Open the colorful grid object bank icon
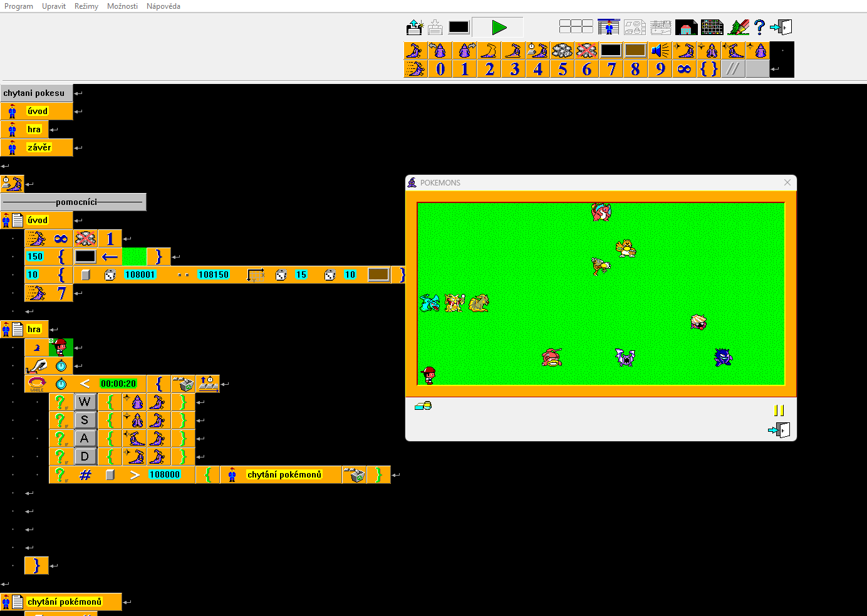Screen dimensions: 867x616 tap(712, 28)
